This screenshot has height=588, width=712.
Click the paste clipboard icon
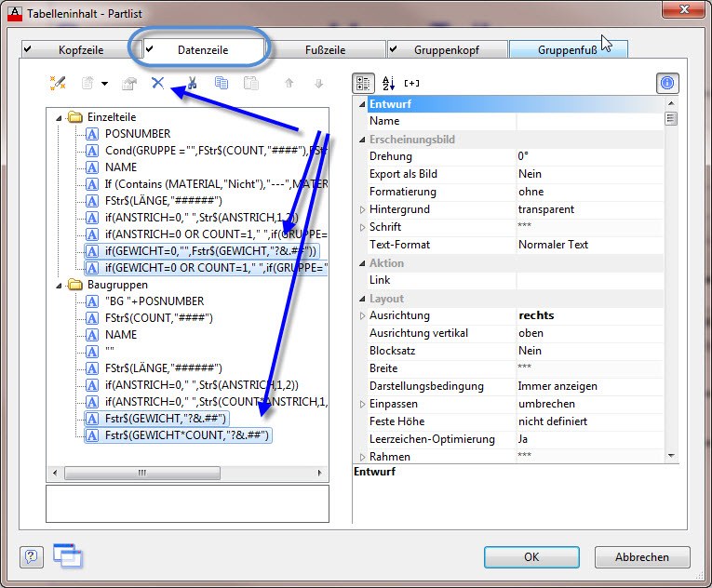click(251, 83)
